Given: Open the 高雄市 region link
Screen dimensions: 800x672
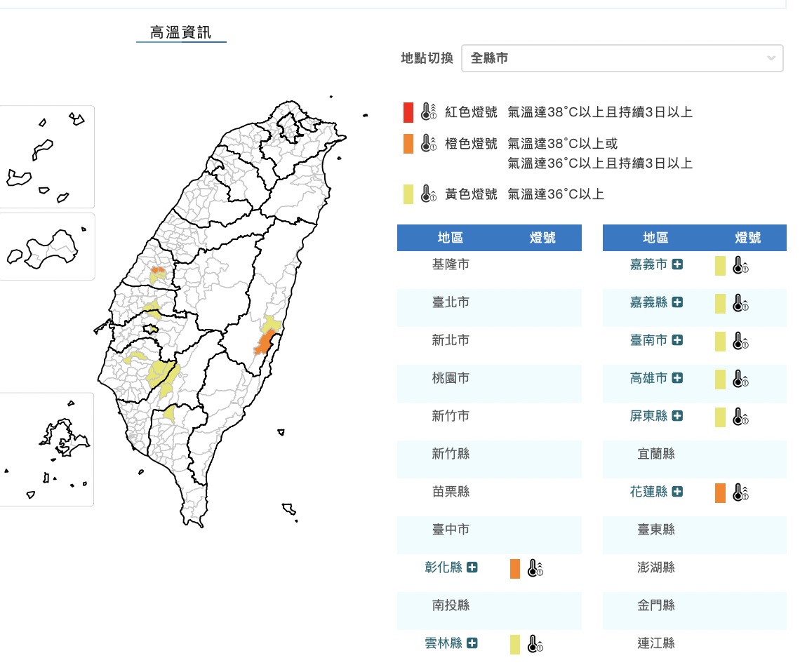Looking at the screenshot, I should pos(648,378).
